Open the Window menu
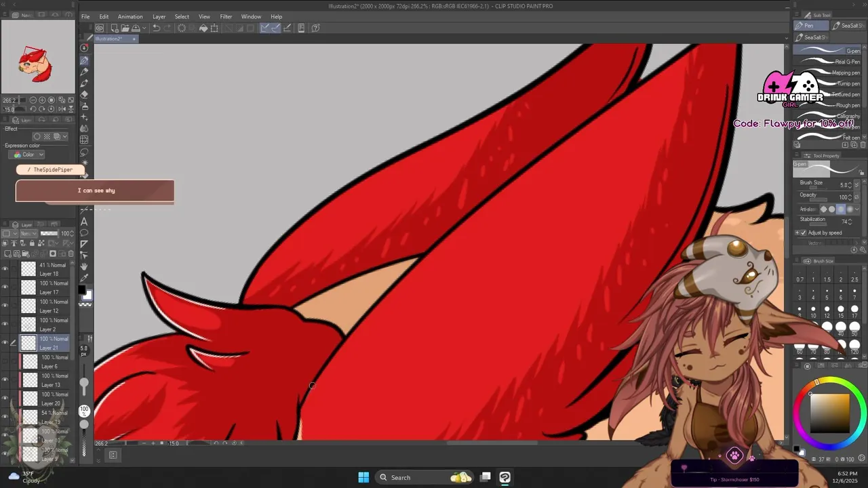Viewport: 868px width, 488px height. pyautogui.click(x=251, y=16)
